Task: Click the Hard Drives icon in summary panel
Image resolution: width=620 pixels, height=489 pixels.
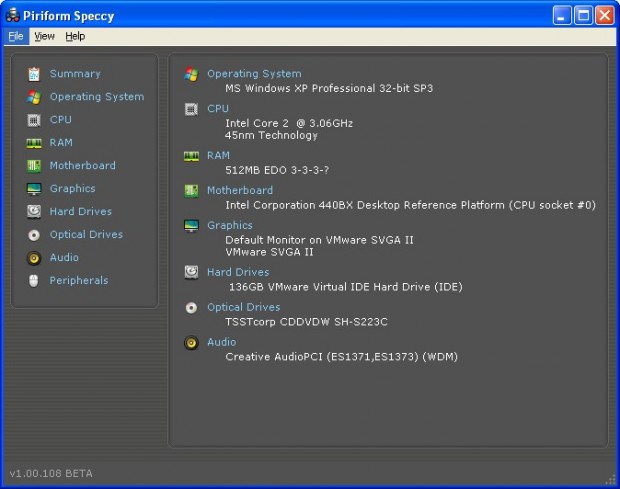Action: coord(191,272)
